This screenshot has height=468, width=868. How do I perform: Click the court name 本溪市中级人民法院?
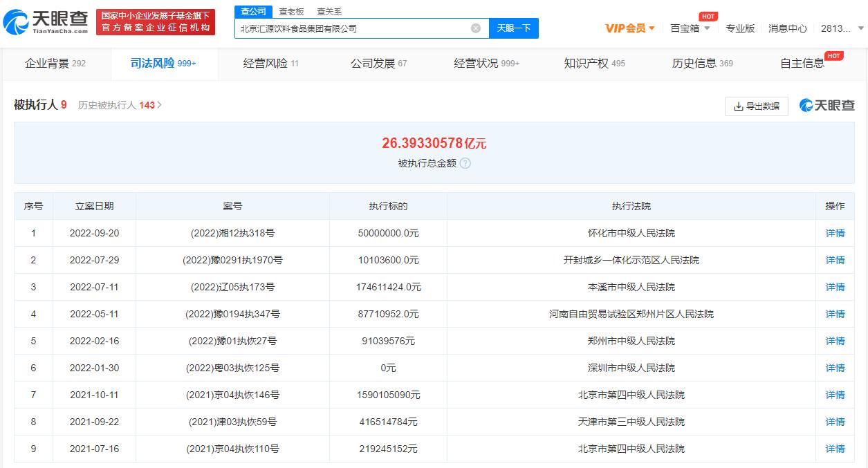[x=631, y=287]
